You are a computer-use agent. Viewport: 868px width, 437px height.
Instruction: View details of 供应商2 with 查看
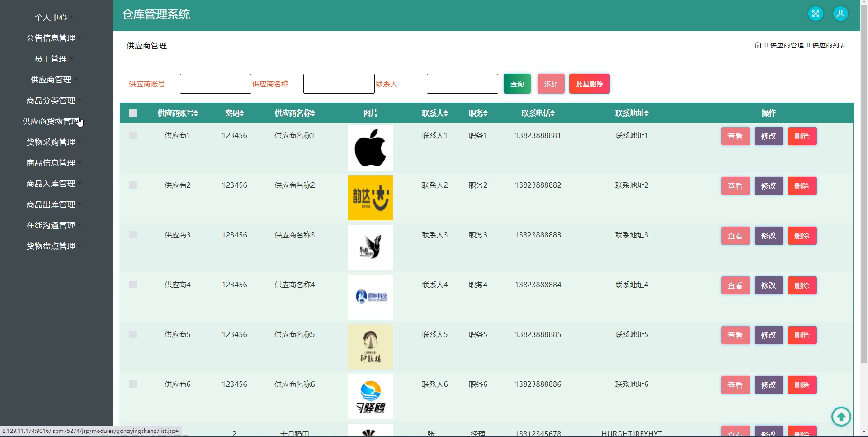pos(735,186)
